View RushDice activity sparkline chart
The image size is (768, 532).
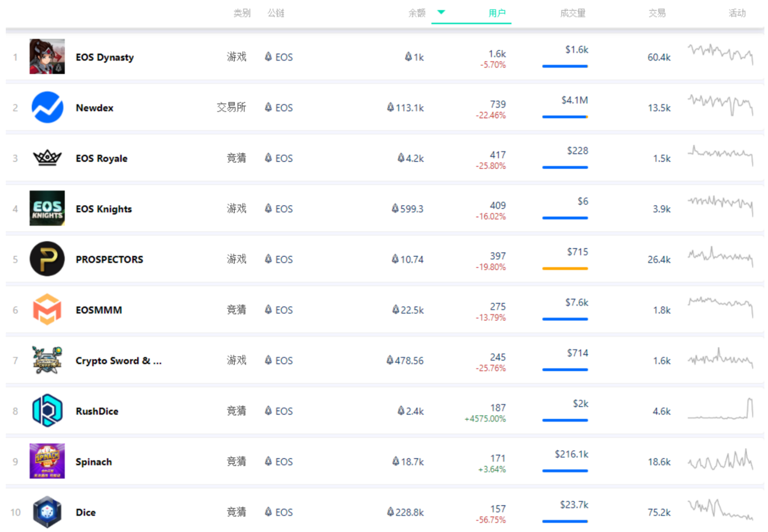point(721,408)
